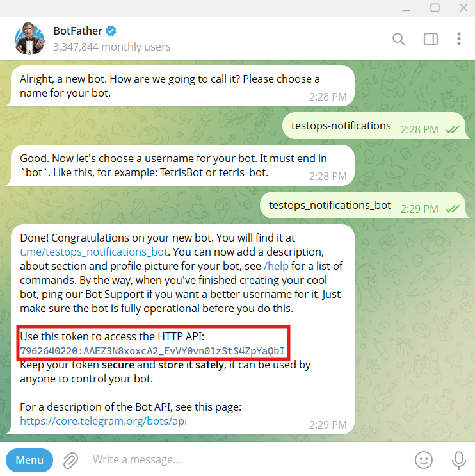Click the BotFather profile avatar
The width and height of the screenshot is (475, 476).
[x=30, y=38]
